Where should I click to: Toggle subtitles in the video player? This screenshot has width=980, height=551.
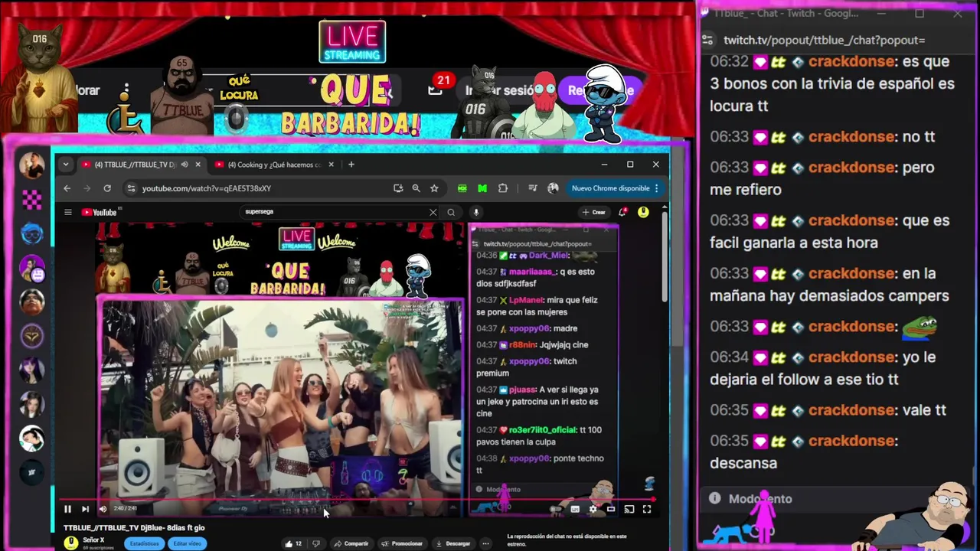tap(575, 509)
